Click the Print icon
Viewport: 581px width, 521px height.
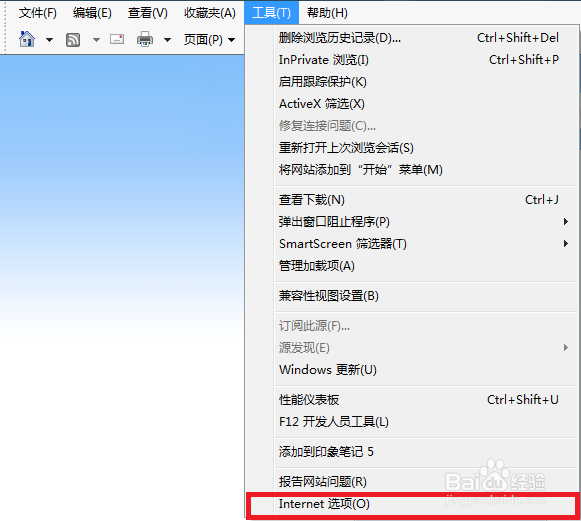coord(145,39)
